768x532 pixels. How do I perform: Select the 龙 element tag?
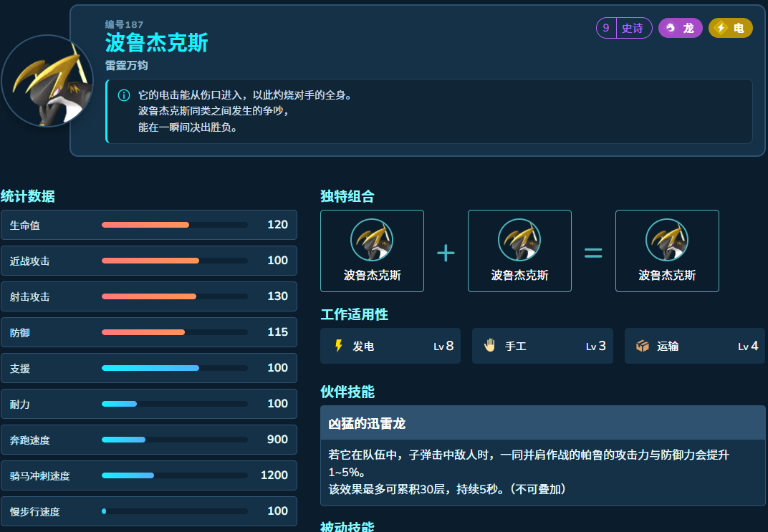[x=681, y=28]
